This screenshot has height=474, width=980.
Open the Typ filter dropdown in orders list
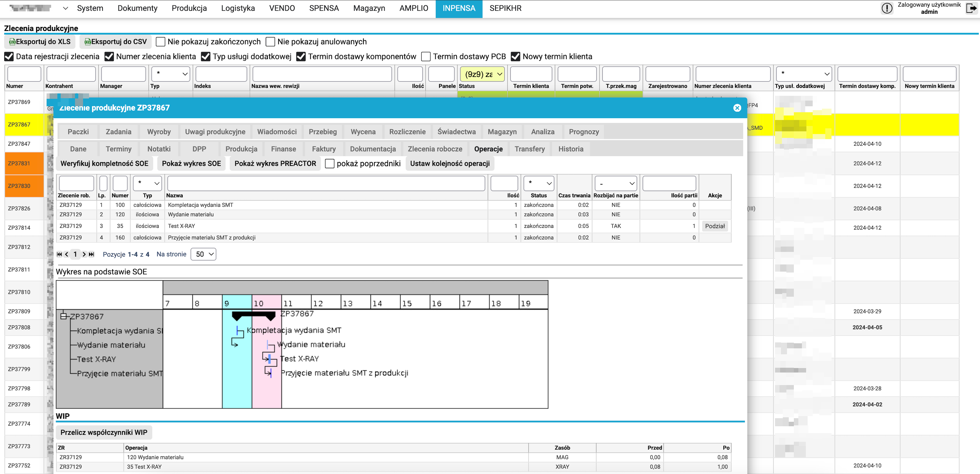point(171,74)
